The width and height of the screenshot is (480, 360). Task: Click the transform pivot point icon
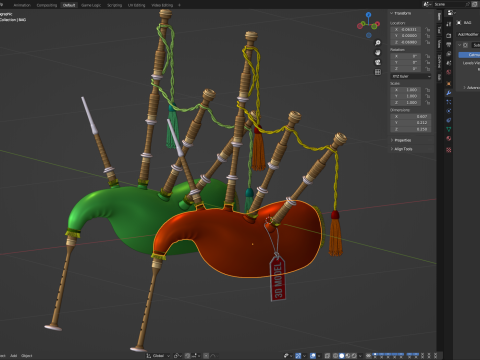tap(178, 356)
